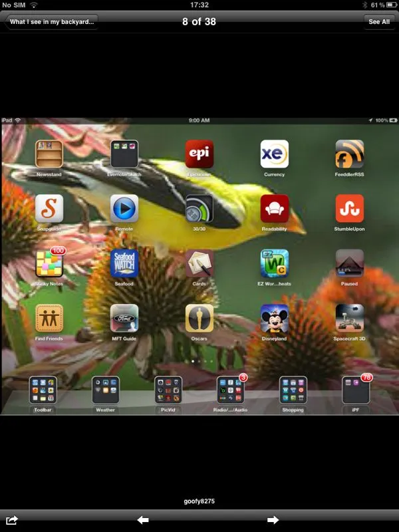Go back to What I see in my backyard
The image size is (399, 532).
(52, 22)
